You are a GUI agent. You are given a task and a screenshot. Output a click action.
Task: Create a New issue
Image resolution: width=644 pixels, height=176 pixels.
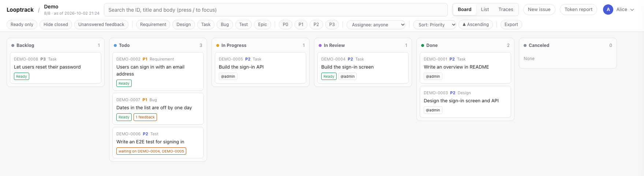pos(539,10)
